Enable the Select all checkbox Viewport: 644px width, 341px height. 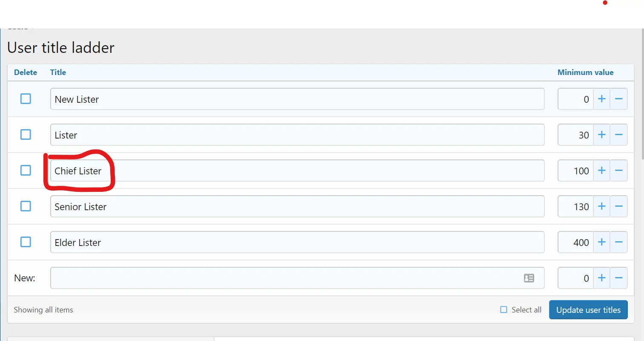[504, 310]
